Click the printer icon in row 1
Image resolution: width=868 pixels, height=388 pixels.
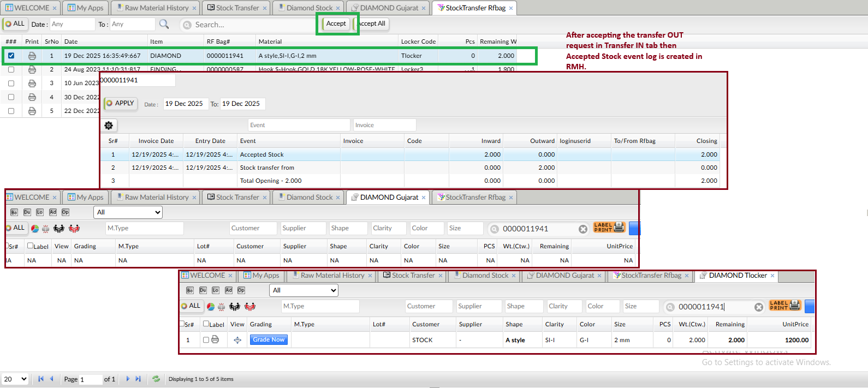point(32,56)
